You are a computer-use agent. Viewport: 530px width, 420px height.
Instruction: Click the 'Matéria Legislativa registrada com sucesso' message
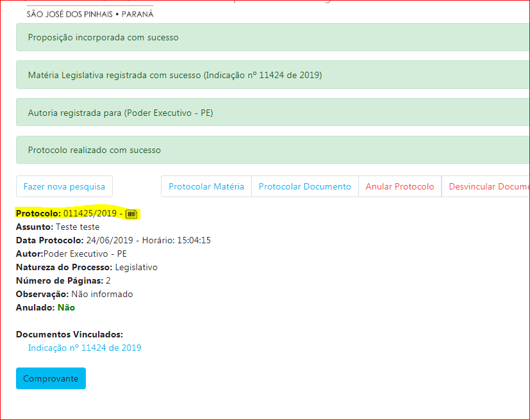click(x=273, y=75)
